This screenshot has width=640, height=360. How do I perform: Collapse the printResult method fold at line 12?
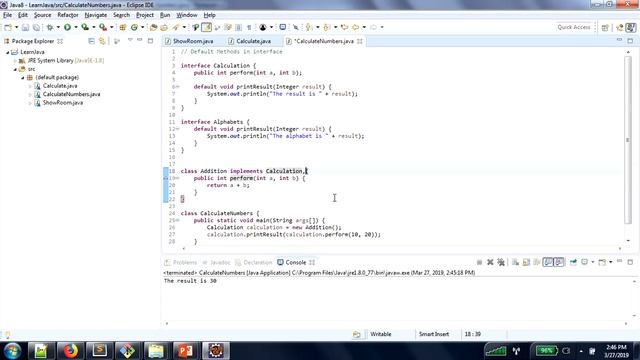[x=178, y=129]
